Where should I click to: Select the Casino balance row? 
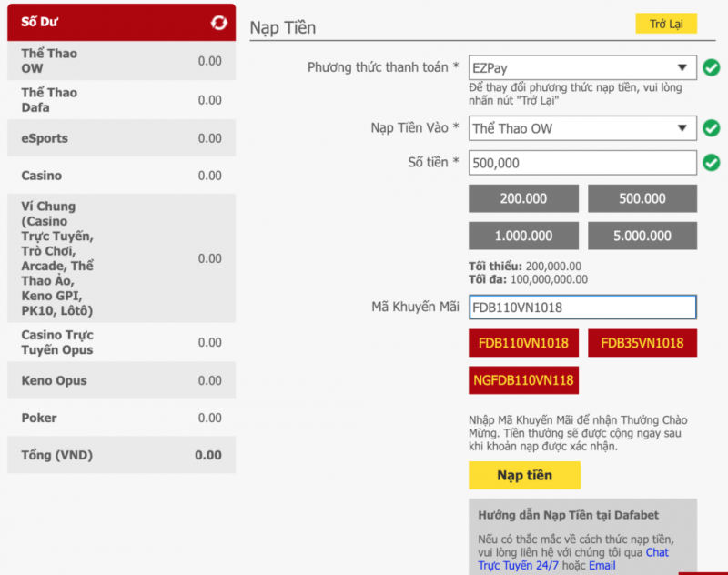[121, 176]
